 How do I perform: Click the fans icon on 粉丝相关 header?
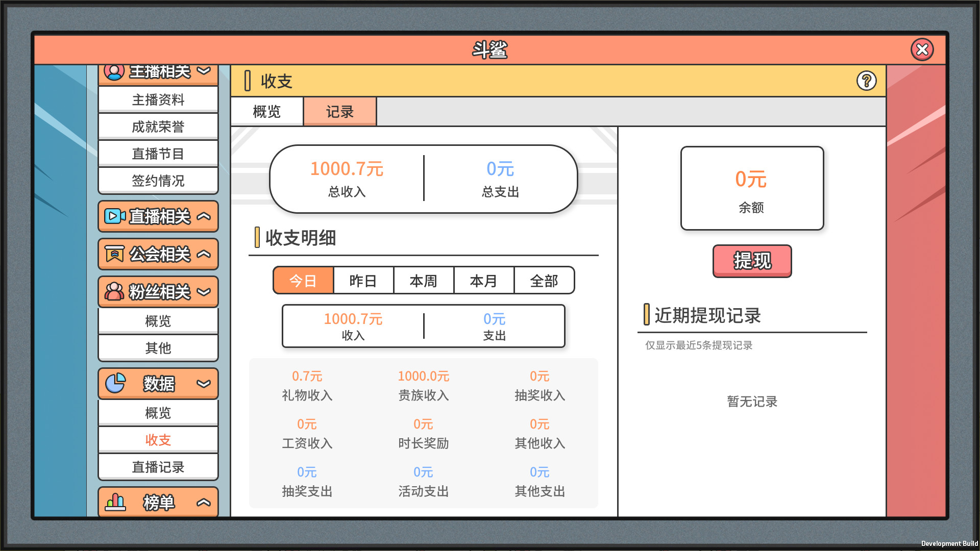click(114, 292)
